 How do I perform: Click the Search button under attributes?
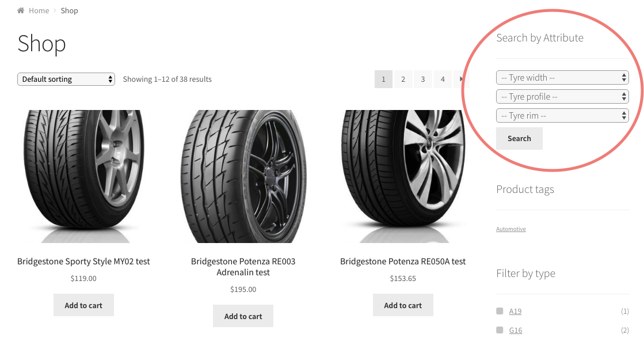(x=519, y=139)
